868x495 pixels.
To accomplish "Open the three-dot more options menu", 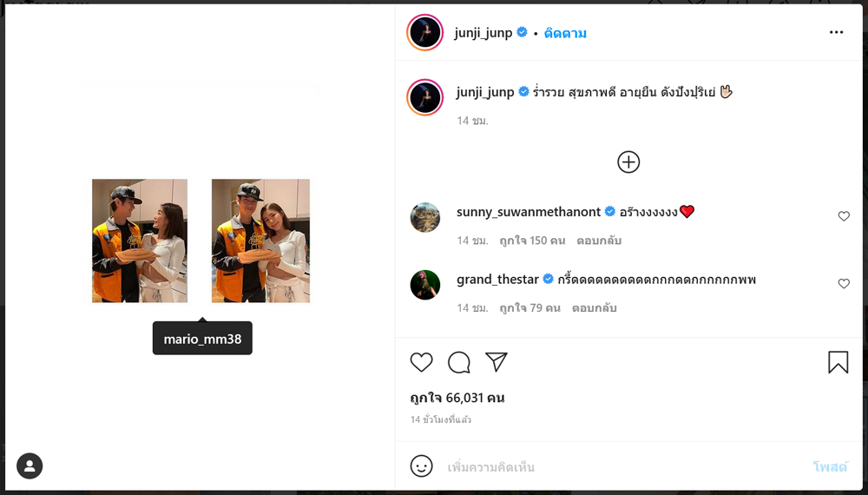I will coord(836,33).
